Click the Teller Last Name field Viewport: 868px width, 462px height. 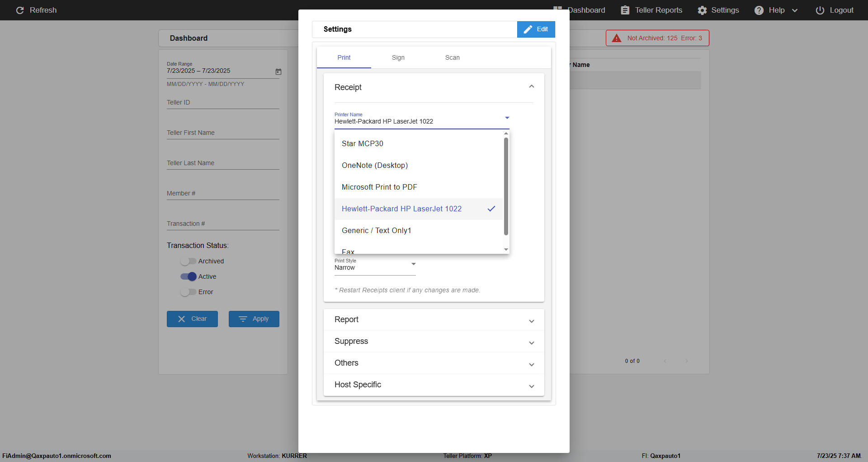pyautogui.click(x=223, y=163)
